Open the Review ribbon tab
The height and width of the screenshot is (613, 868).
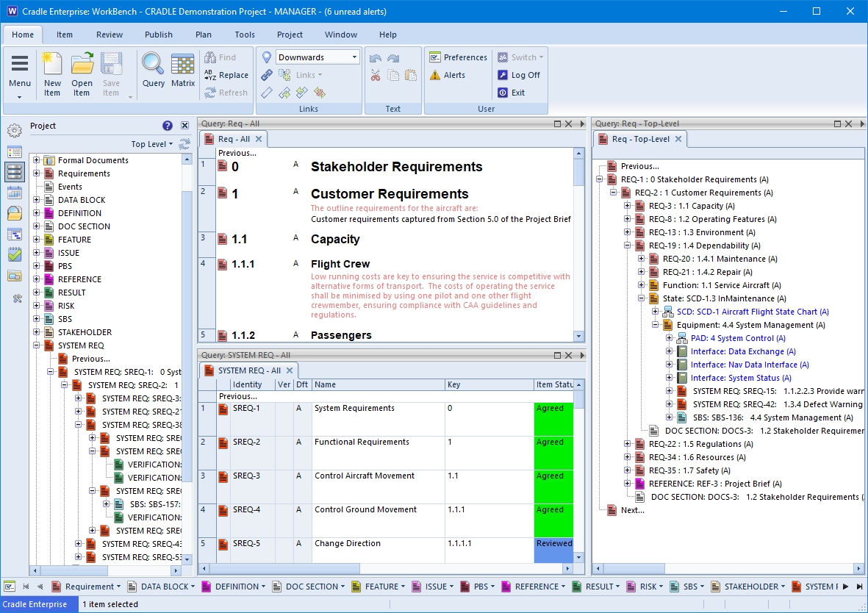tap(109, 35)
